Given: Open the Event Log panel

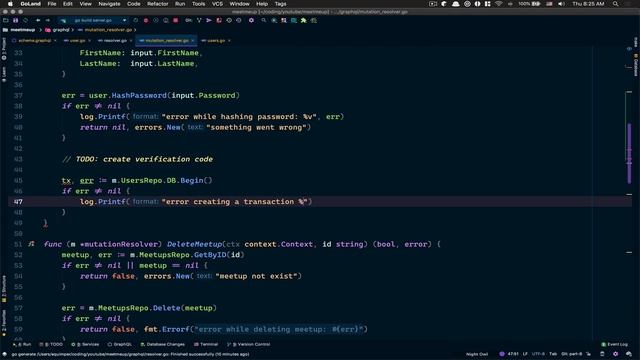Looking at the screenshot, I should 614,344.
